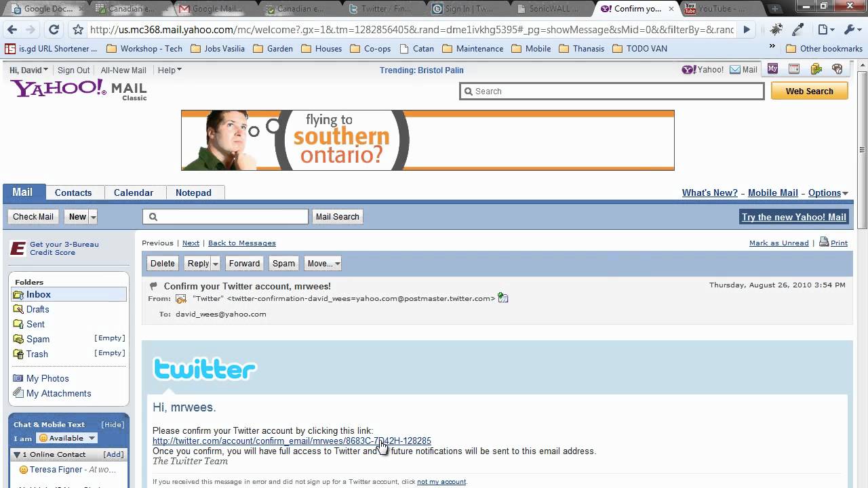Open a new browser tab
Viewport: 868px width, 488px height.
pos(774,8)
